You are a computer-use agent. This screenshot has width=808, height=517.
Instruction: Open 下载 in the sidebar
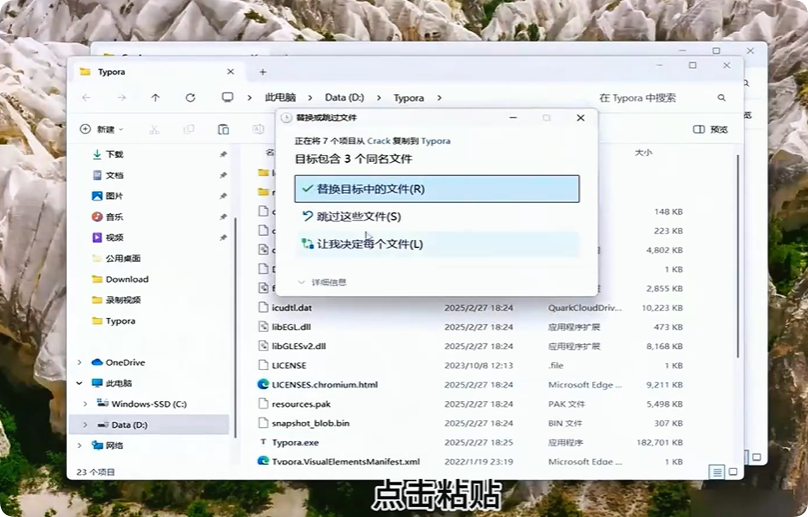tap(115, 154)
